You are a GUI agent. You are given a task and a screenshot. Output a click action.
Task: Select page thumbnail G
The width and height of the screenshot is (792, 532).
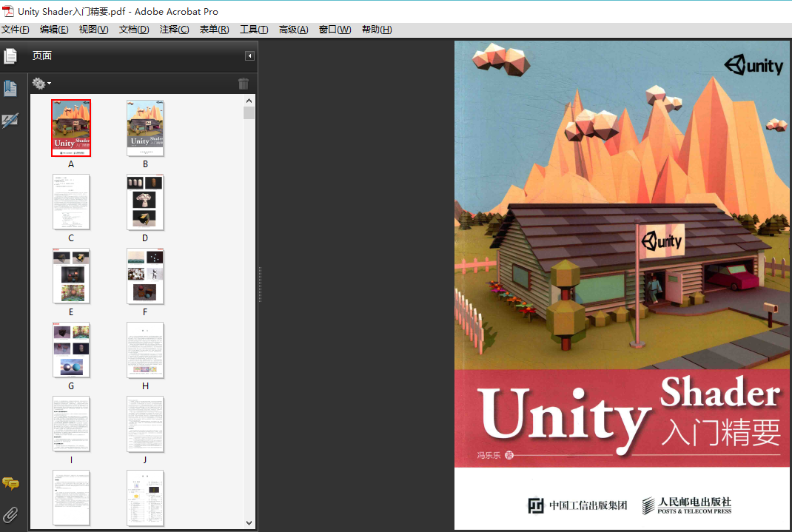71,350
